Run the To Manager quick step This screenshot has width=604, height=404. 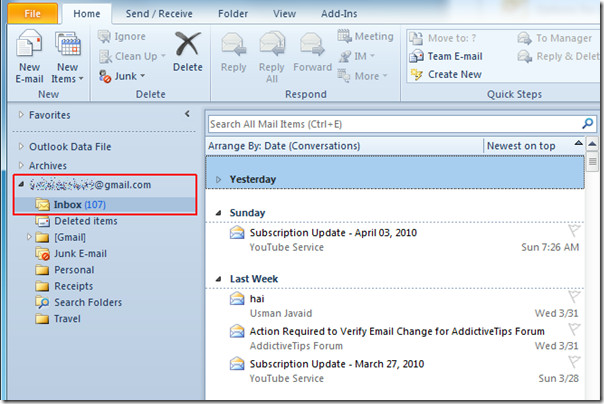click(554, 38)
